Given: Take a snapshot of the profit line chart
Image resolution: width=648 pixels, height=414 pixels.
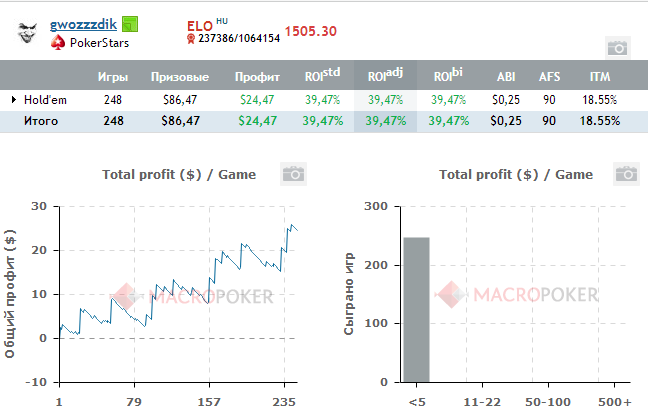Looking at the screenshot, I should click(x=293, y=174).
